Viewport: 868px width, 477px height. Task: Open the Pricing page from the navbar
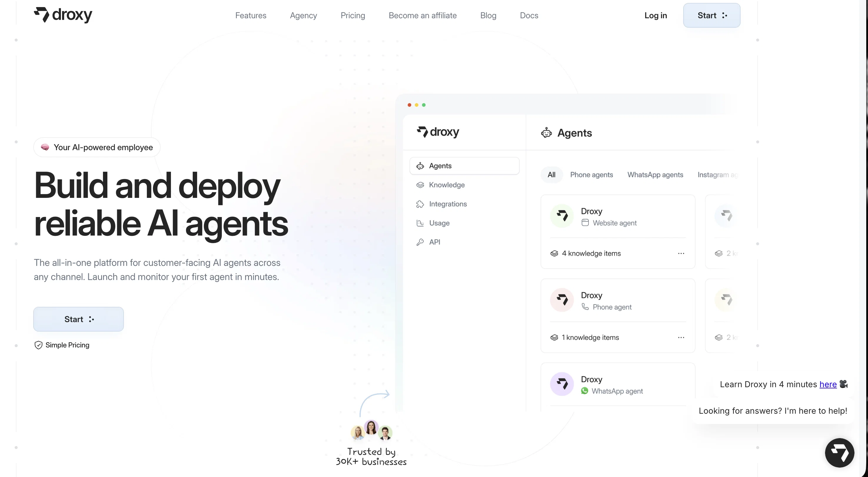coord(353,16)
